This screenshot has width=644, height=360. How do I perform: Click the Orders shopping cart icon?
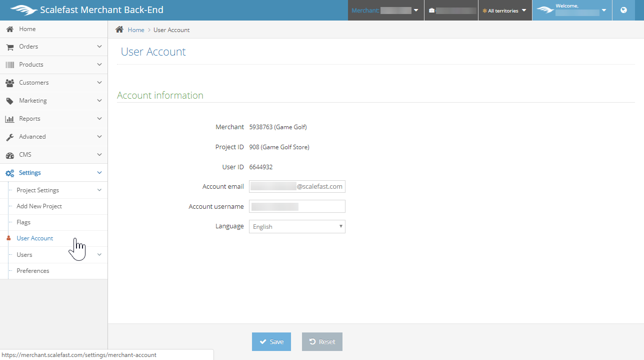coord(9,47)
